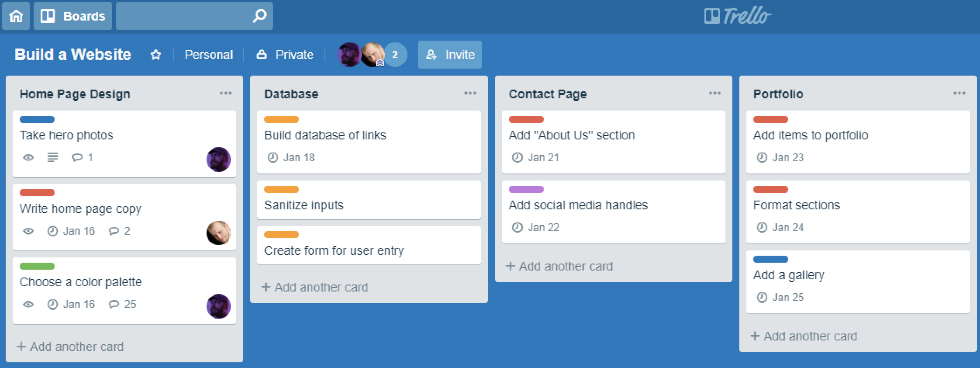Go to the Trello home icon
Screen dimensions: 980x368
coord(16,16)
